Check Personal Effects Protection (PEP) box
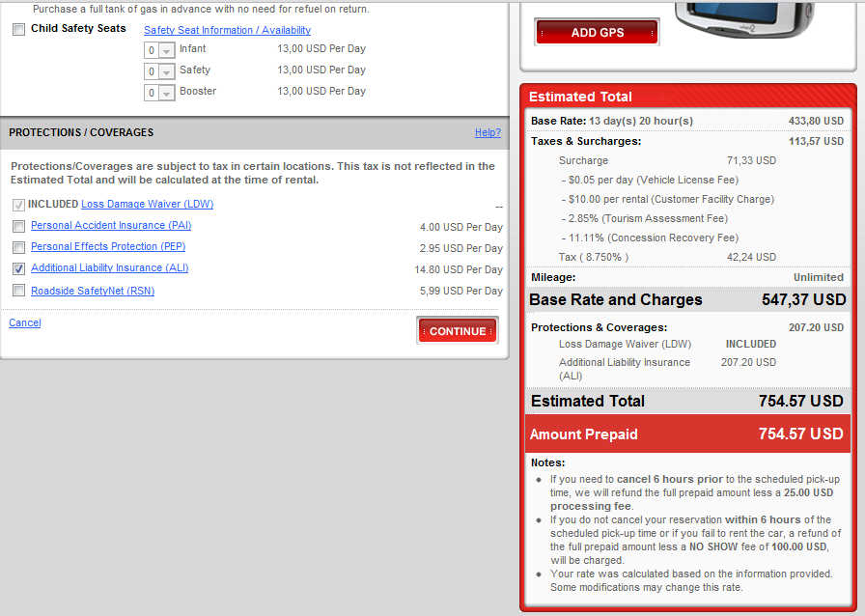This screenshot has height=616, width=865. [x=19, y=247]
